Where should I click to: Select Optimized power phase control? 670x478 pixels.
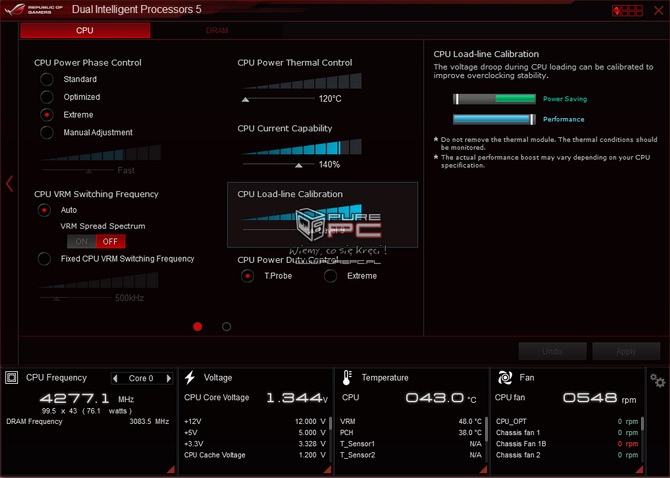(47, 97)
